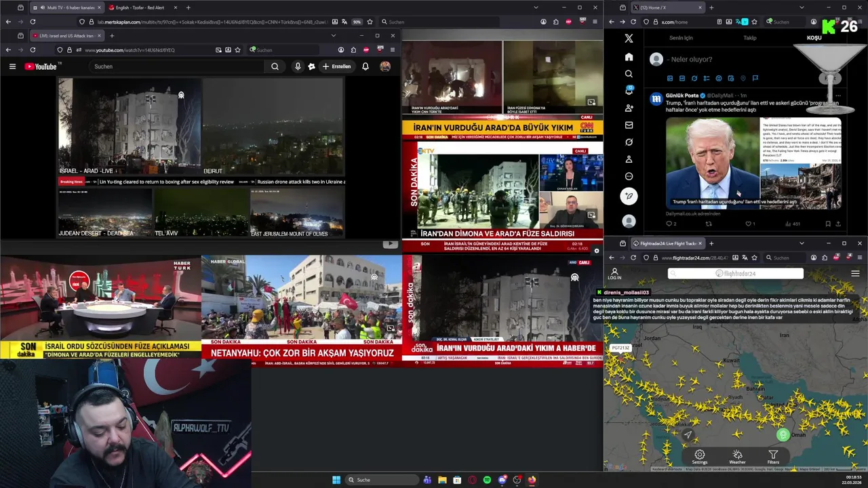Screen dimensions: 868x488
Task: Add poll icon in X composer
Action: [x=707, y=79]
